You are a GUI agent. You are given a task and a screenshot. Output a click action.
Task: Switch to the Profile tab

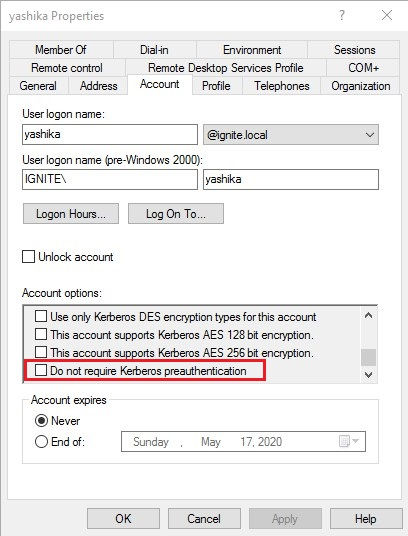click(x=216, y=85)
